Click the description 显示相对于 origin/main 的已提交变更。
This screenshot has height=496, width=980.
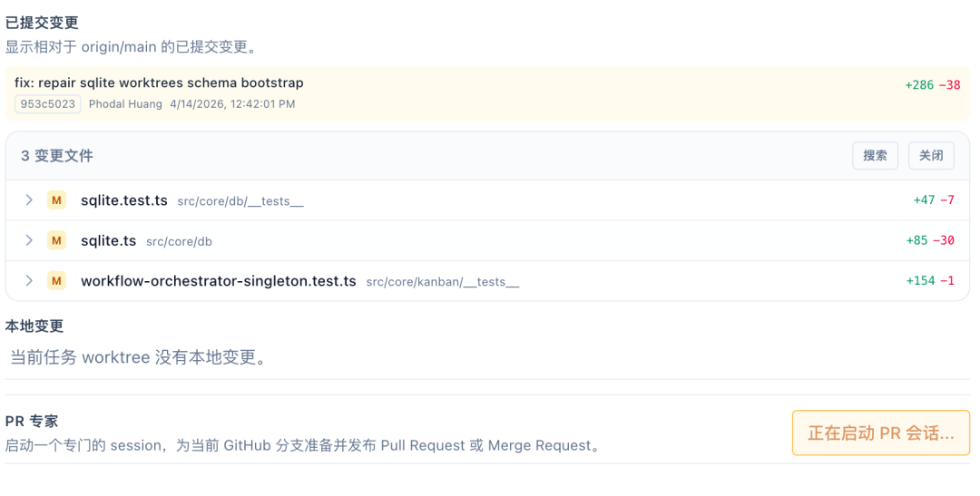(132, 47)
